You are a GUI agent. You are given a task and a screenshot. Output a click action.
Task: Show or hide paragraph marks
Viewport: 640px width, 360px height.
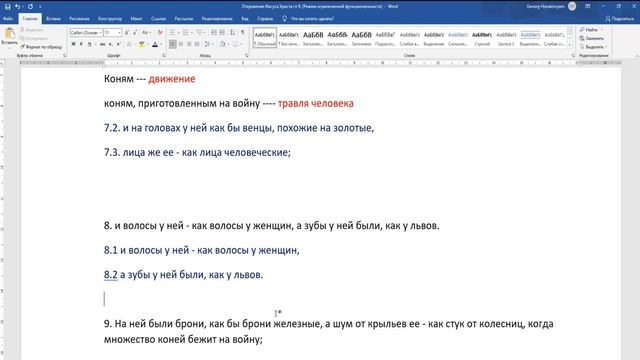point(243,33)
